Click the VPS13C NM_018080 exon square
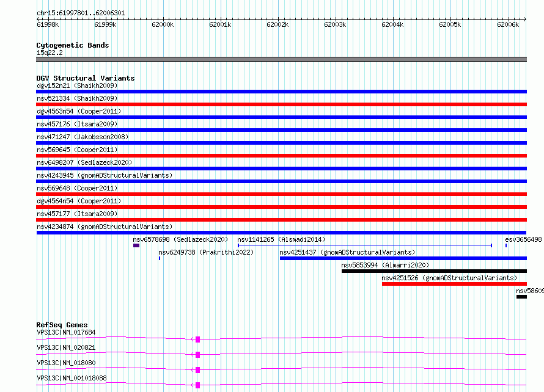 (x=198, y=370)
